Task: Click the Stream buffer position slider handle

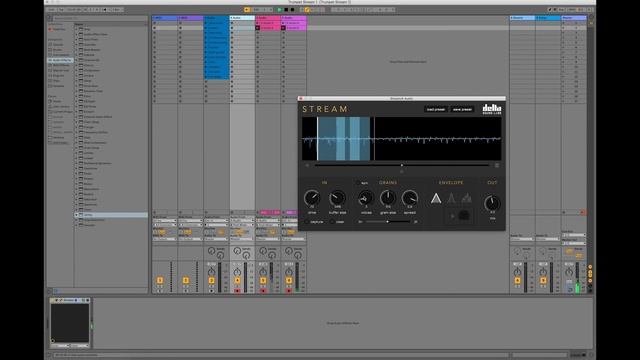Action: [402, 165]
